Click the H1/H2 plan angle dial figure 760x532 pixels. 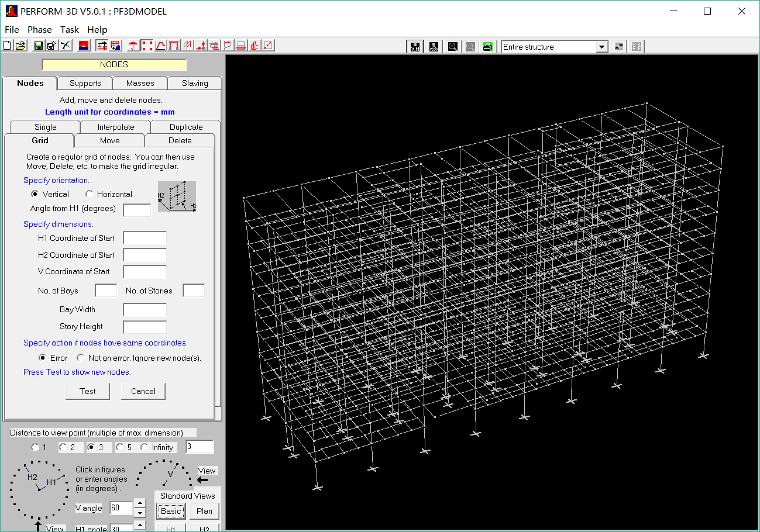point(39,489)
